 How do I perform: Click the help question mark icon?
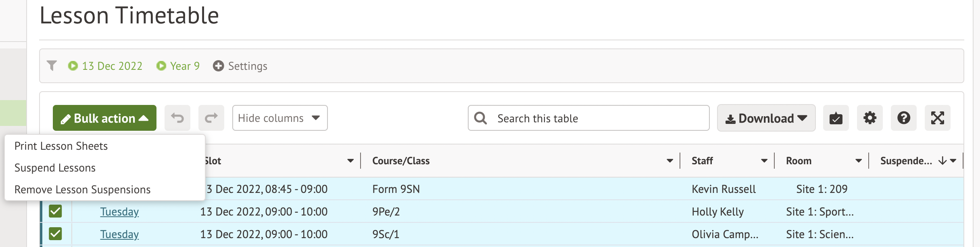click(903, 118)
